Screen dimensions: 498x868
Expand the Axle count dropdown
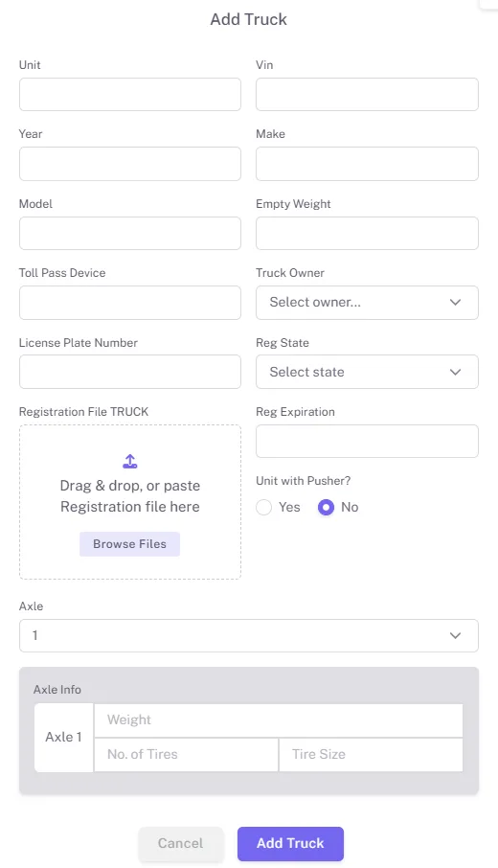click(248, 635)
